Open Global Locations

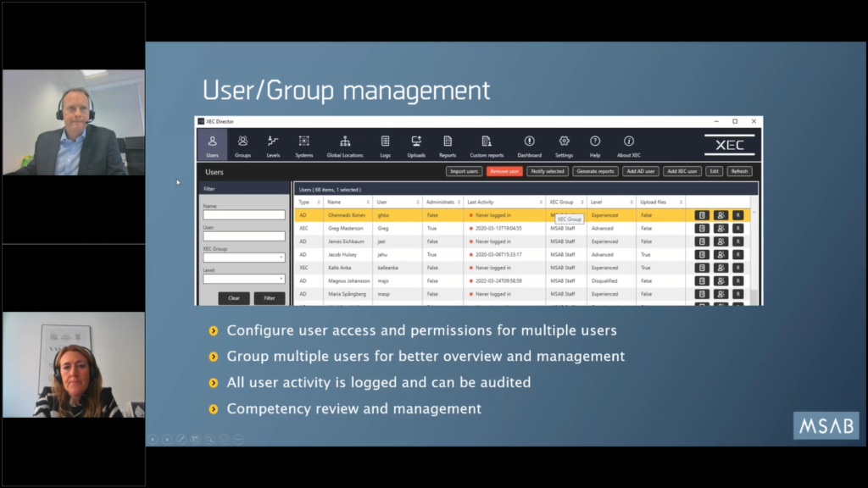tap(345, 146)
